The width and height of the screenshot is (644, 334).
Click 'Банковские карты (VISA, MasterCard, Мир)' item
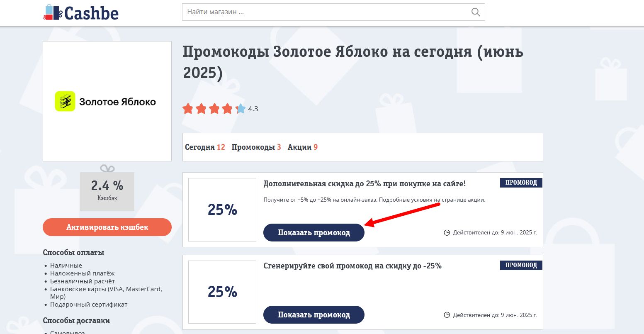pos(106,293)
